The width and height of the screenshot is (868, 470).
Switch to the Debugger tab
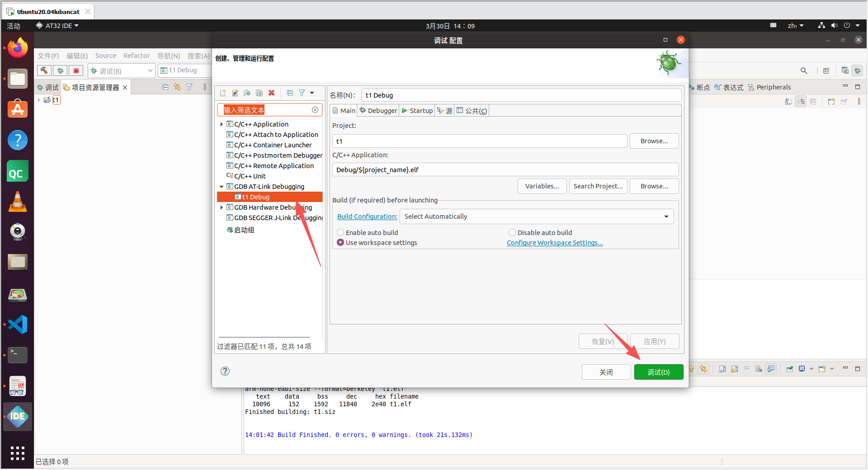378,111
